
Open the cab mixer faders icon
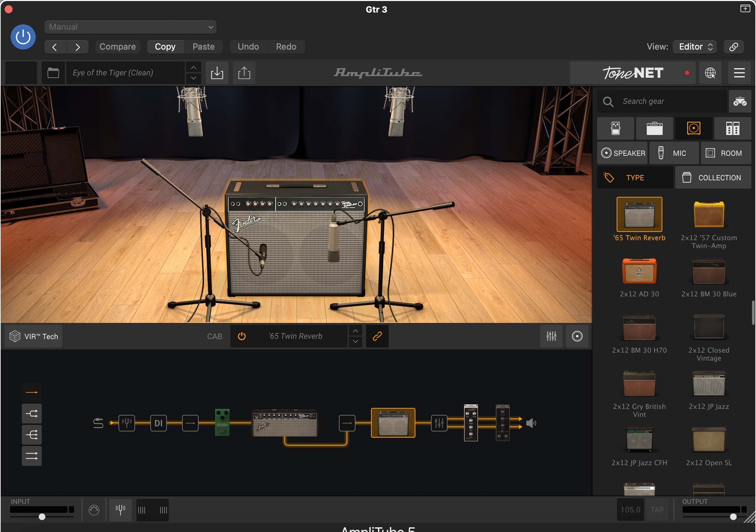(551, 336)
